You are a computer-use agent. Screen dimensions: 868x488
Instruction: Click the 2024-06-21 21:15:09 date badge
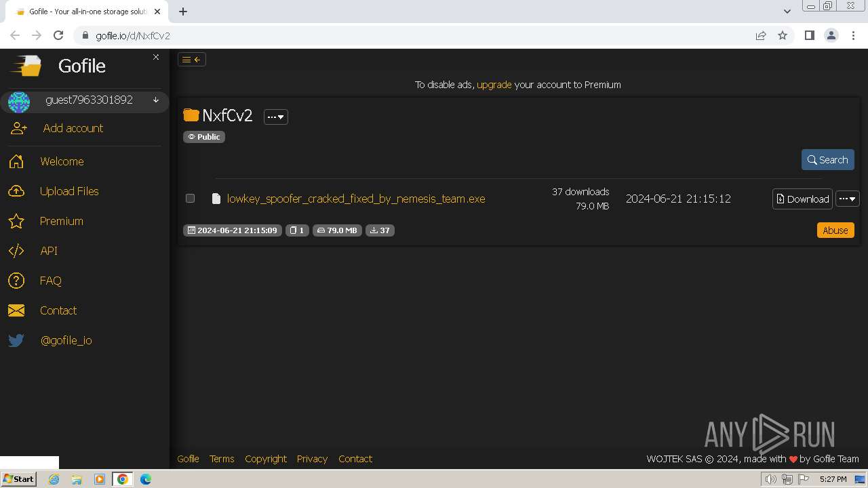click(x=232, y=230)
